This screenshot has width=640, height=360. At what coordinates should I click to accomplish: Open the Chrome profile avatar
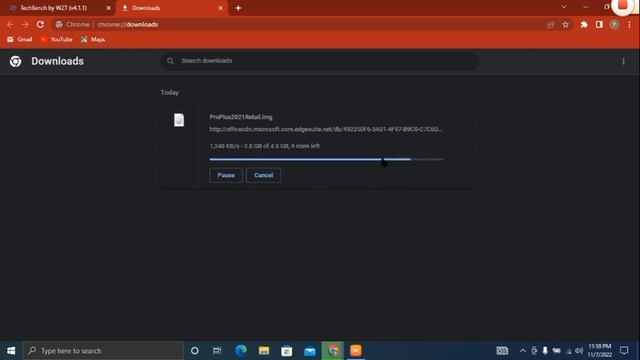click(x=614, y=25)
